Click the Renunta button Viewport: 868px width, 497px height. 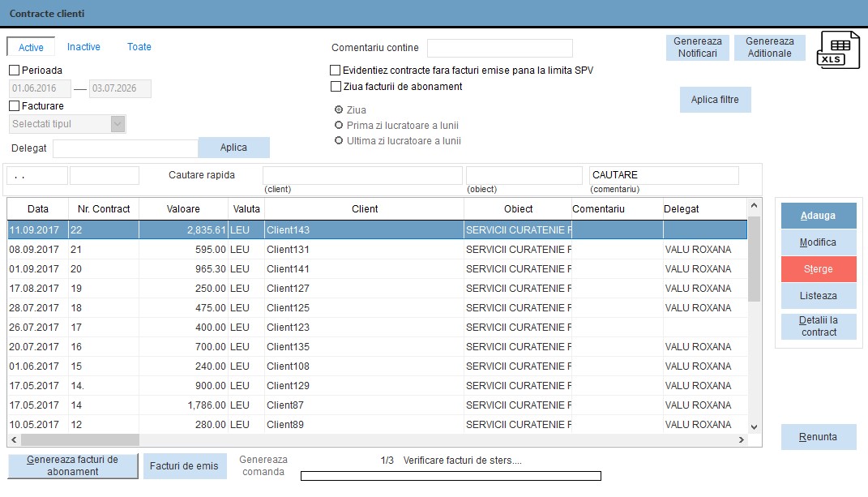[819, 437]
